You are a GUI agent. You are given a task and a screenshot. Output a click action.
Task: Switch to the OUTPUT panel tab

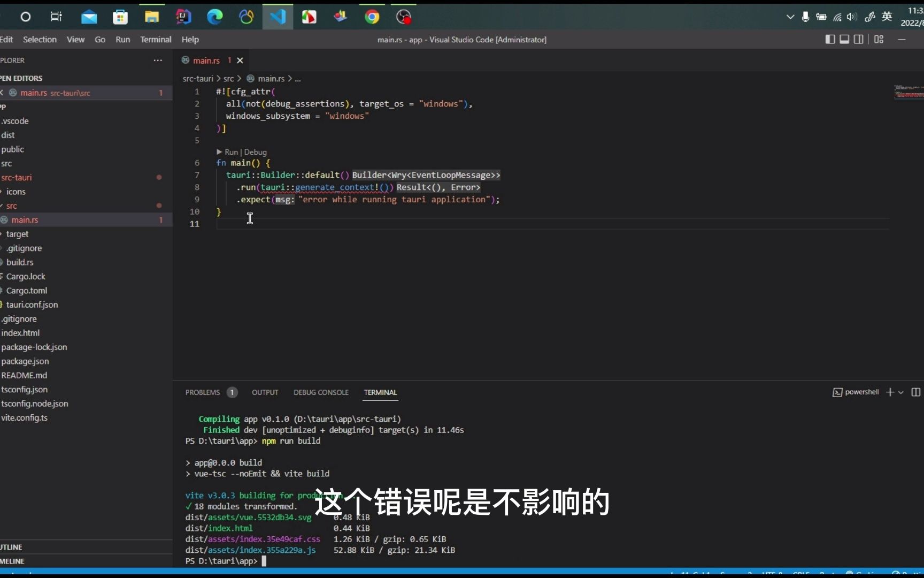[265, 392]
